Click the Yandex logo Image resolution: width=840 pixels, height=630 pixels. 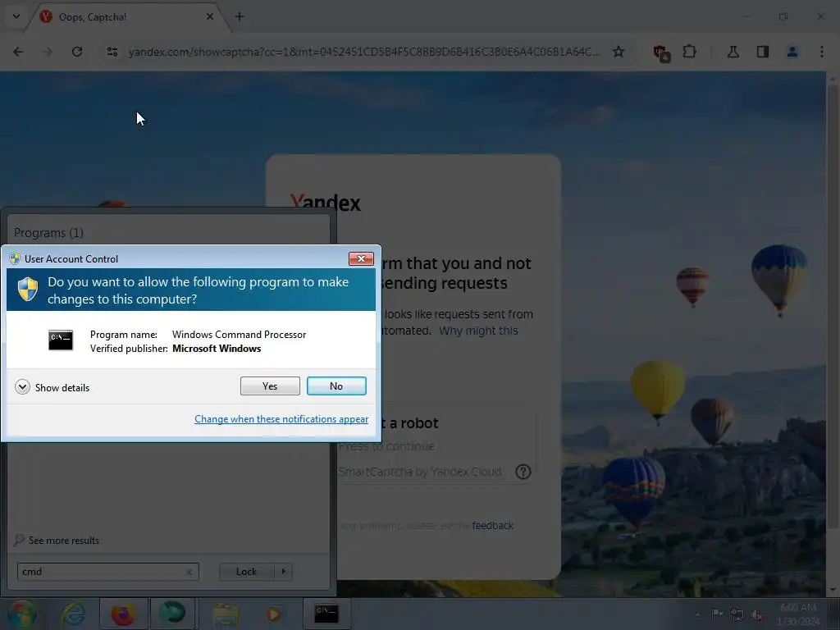click(x=325, y=202)
